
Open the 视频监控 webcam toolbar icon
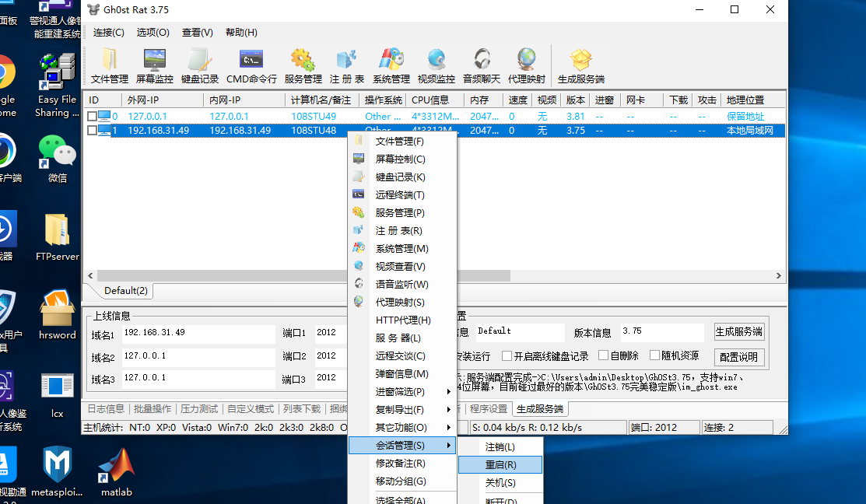437,65
